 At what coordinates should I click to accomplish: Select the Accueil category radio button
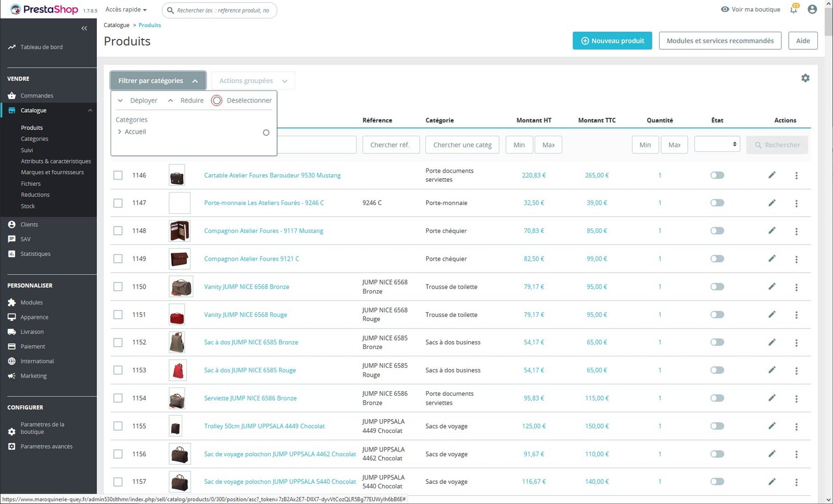pos(266,133)
